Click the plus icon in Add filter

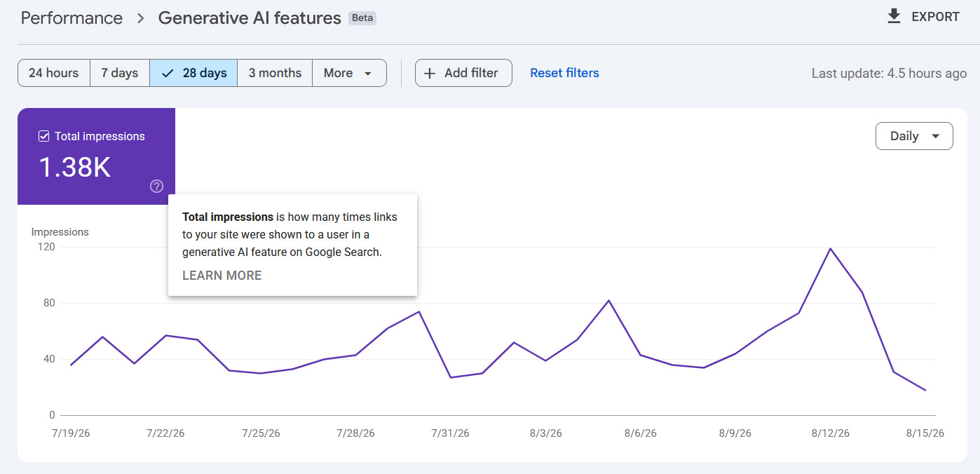430,73
